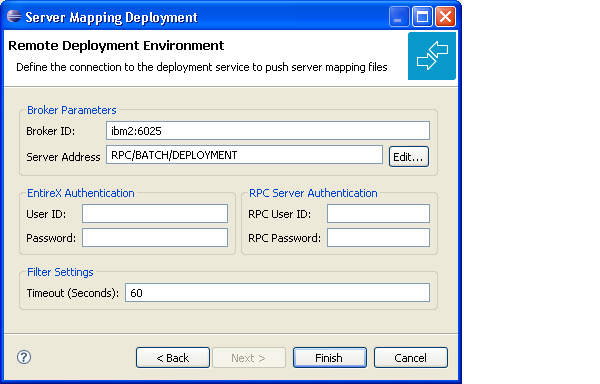This screenshot has width=600, height=384.
Task: Click the Remote Deployment Environment heading
Action: coord(116,46)
